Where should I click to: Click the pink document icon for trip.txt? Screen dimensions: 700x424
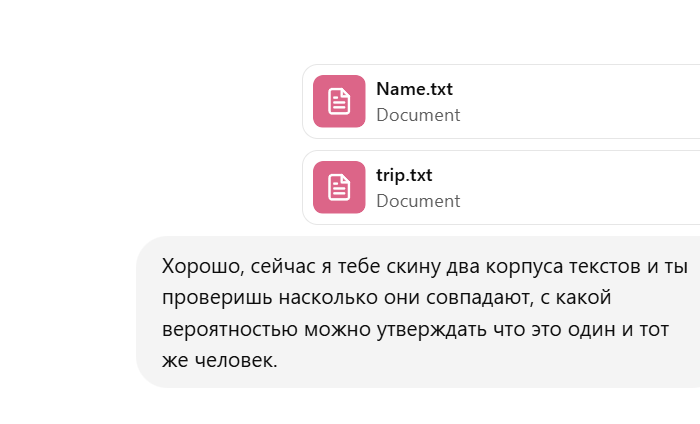339,187
